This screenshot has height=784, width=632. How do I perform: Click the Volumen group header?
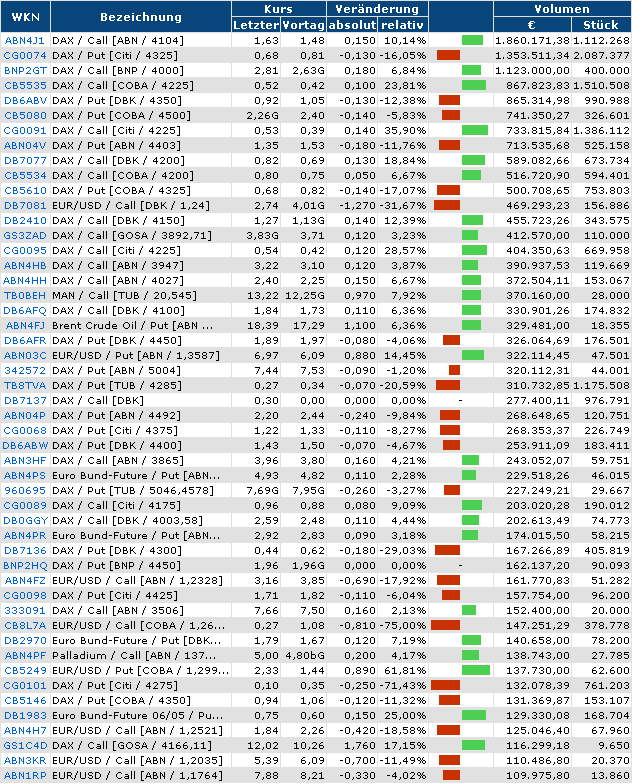coord(562,9)
